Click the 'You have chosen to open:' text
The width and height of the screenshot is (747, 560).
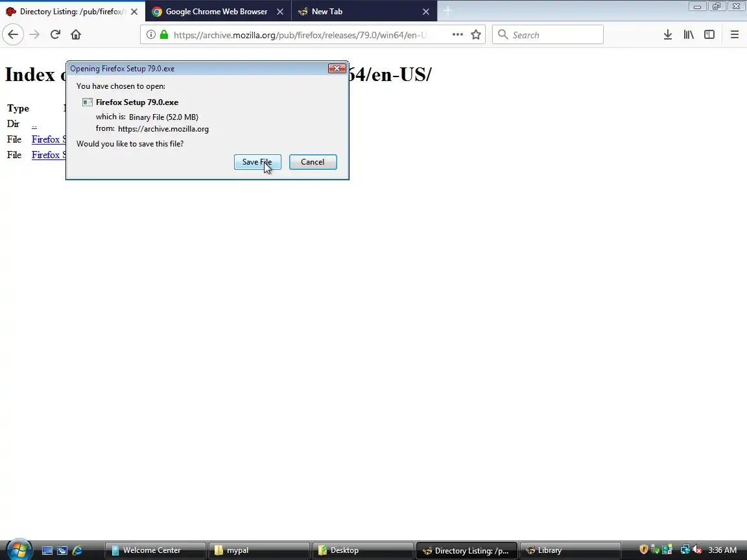tap(121, 86)
